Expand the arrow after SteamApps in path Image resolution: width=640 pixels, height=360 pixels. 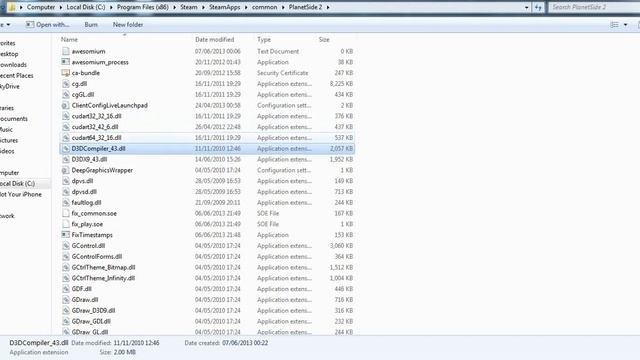246,7
